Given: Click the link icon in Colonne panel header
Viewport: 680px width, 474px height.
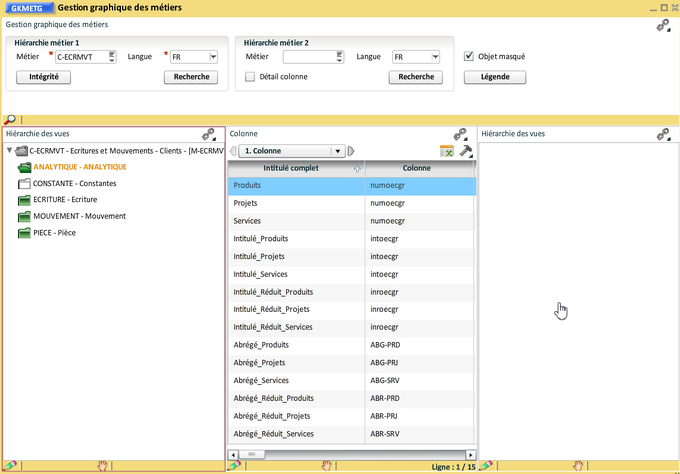Looking at the screenshot, I should (461, 133).
